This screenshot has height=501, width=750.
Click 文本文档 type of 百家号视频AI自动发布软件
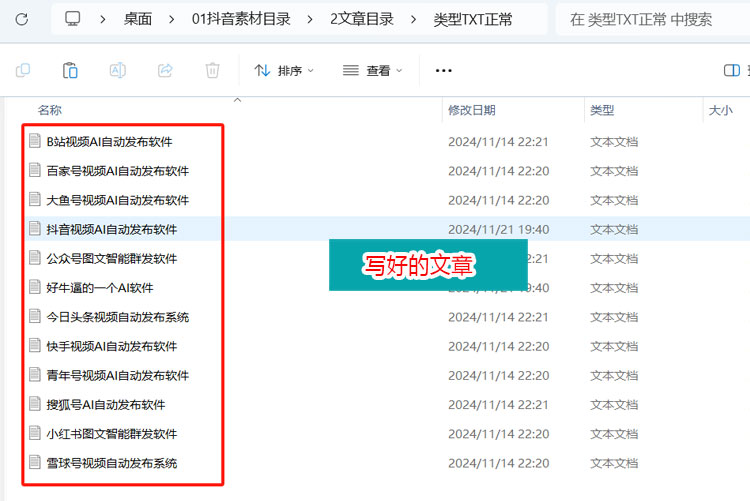[614, 171]
